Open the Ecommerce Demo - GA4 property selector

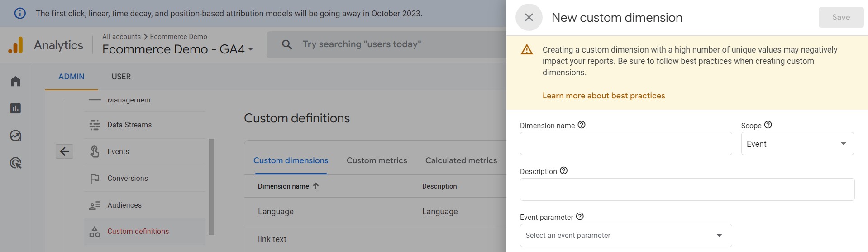click(177, 49)
